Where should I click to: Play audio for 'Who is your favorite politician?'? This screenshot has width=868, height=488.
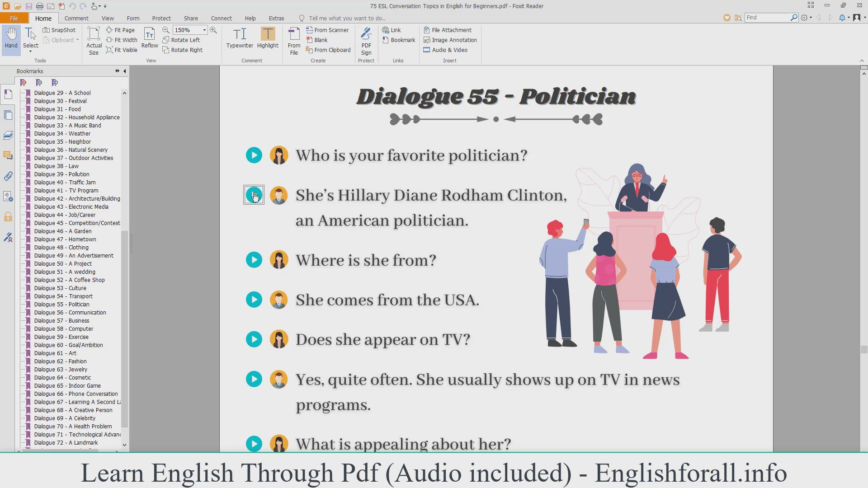pyautogui.click(x=254, y=155)
